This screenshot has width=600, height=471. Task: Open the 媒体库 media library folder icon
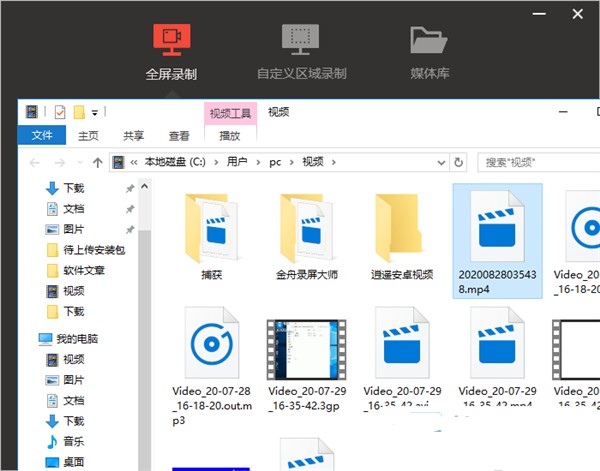(429, 39)
